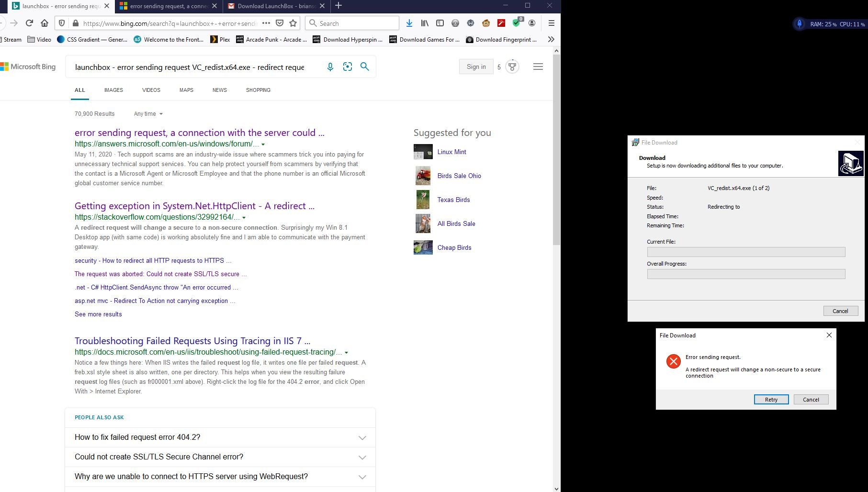Switch to Download LaunchBox Gmail tab
This screenshot has width=868, height=492.
coord(276,6)
